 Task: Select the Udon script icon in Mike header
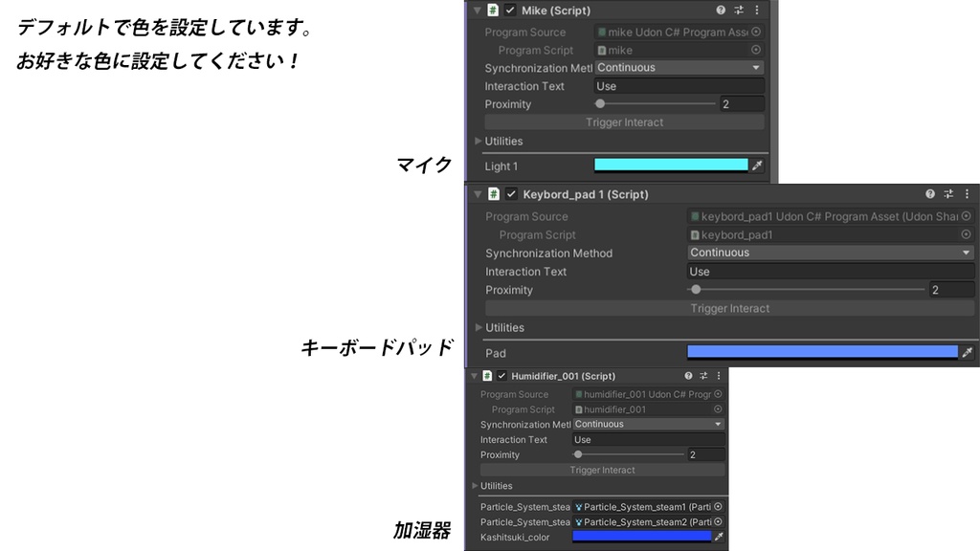494,11
